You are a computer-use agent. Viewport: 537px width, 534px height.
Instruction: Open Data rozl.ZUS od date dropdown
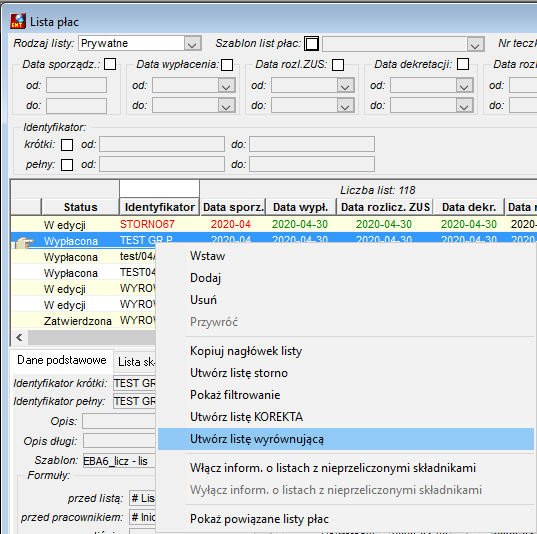point(345,86)
